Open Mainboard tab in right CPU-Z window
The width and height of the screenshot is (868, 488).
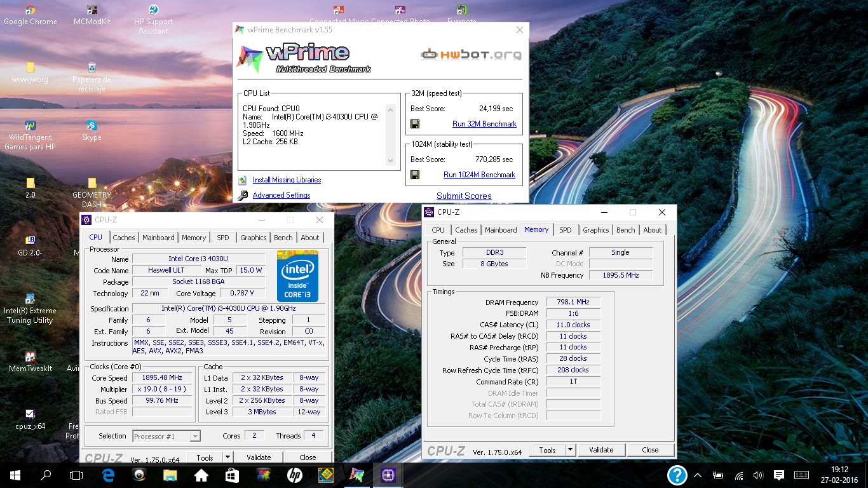point(501,230)
